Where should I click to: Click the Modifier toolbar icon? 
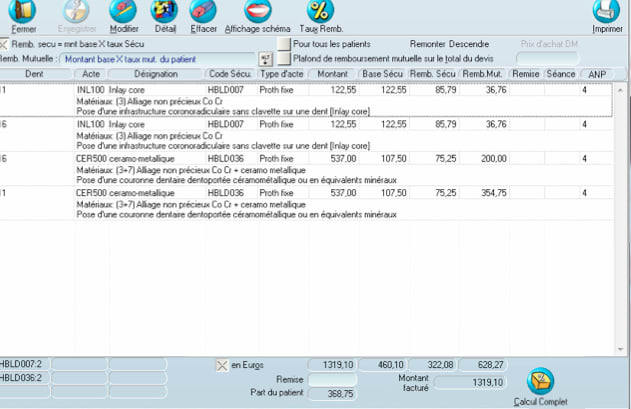[123, 12]
